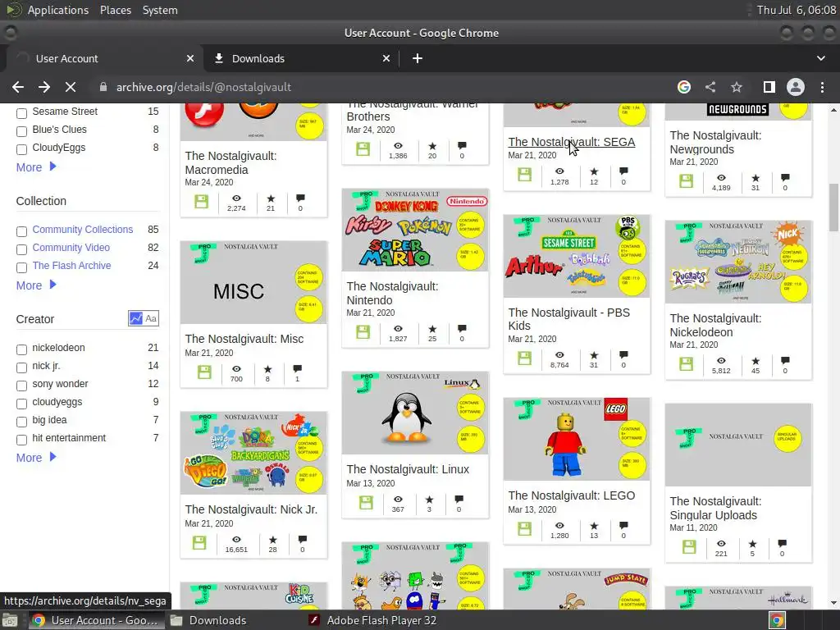840x630 pixels.
Task: Enable the sony wonder creator filter
Action: tap(21, 386)
